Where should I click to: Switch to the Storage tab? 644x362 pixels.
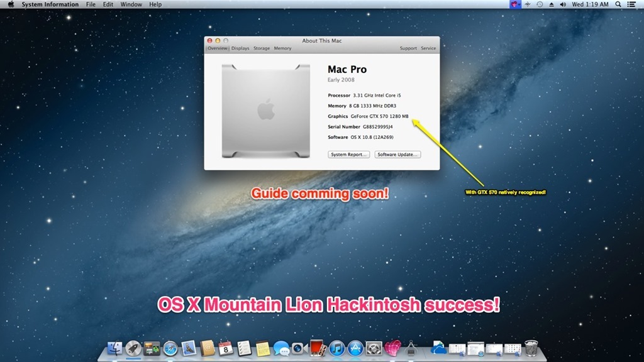pos(262,48)
